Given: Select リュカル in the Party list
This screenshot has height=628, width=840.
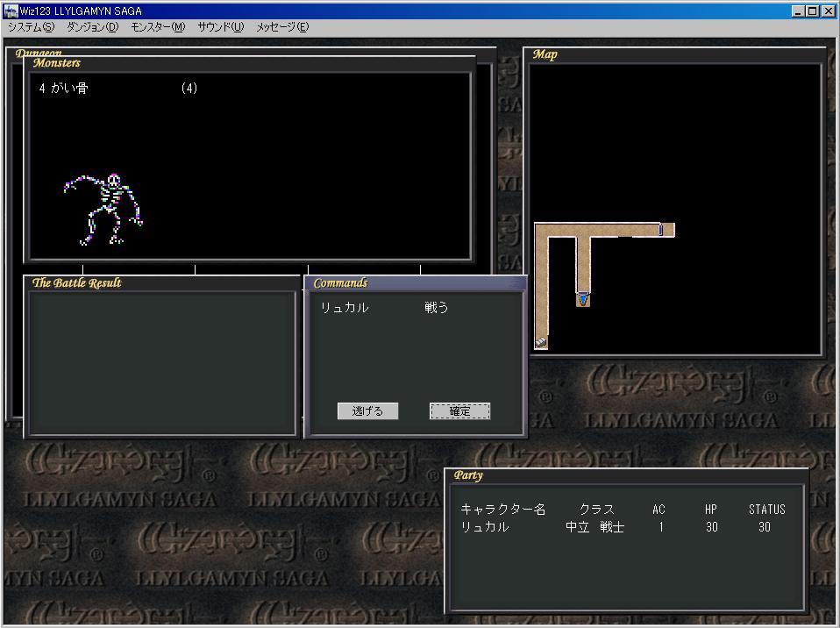Looking at the screenshot, I should tap(485, 527).
